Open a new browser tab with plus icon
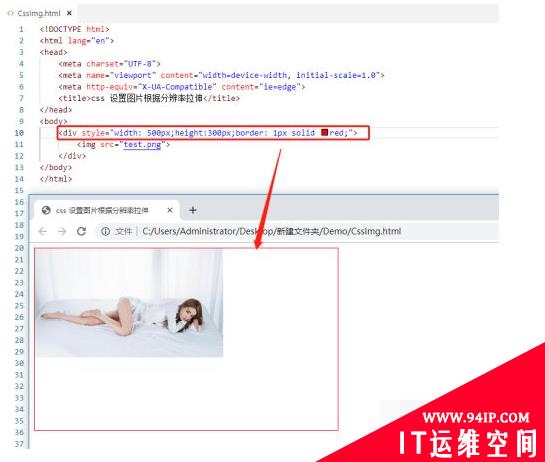This screenshot has width=545, height=462. (193, 210)
